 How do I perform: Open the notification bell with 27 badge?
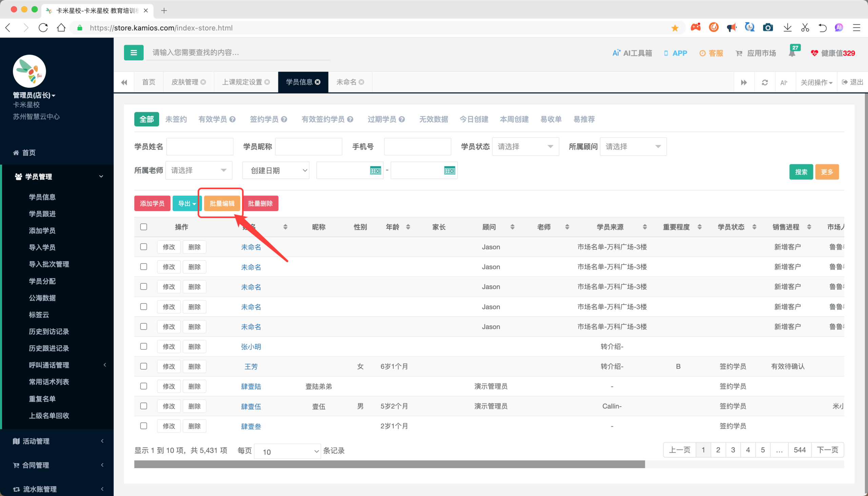click(x=792, y=53)
